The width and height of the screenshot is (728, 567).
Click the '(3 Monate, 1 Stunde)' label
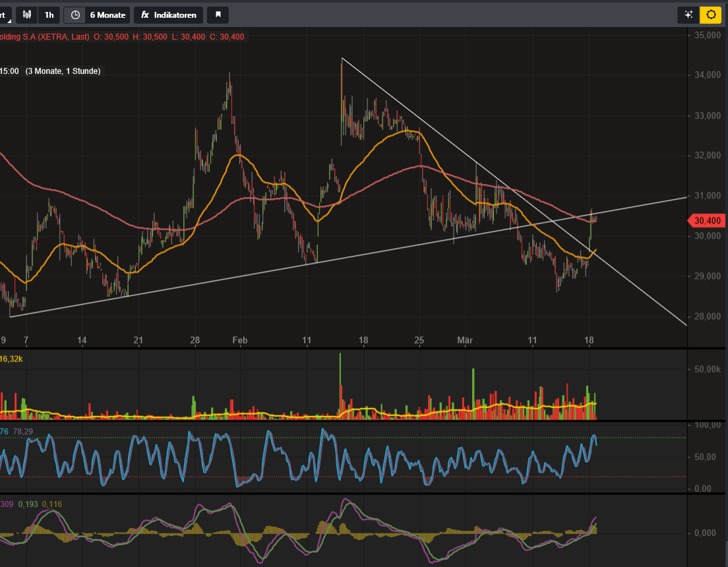(x=64, y=71)
